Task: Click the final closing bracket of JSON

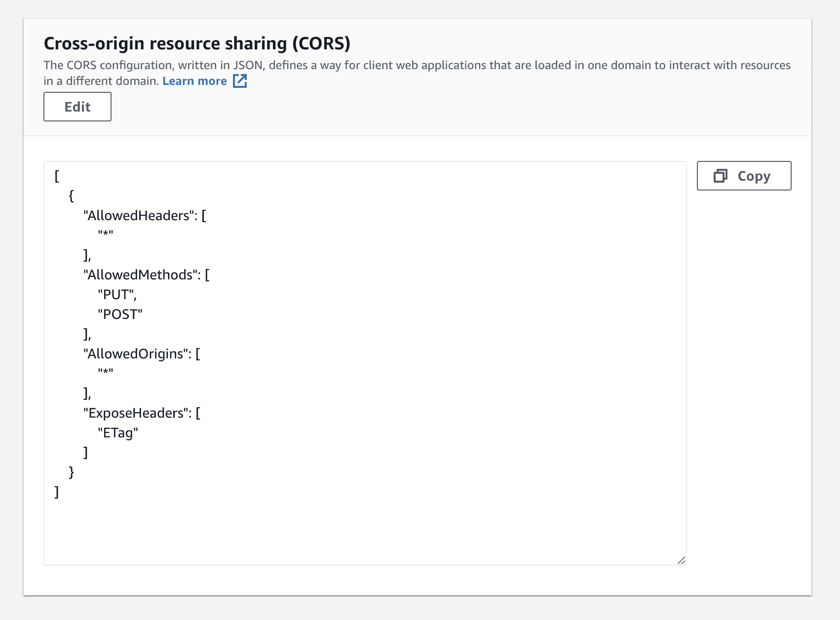Action: (x=57, y=492)
